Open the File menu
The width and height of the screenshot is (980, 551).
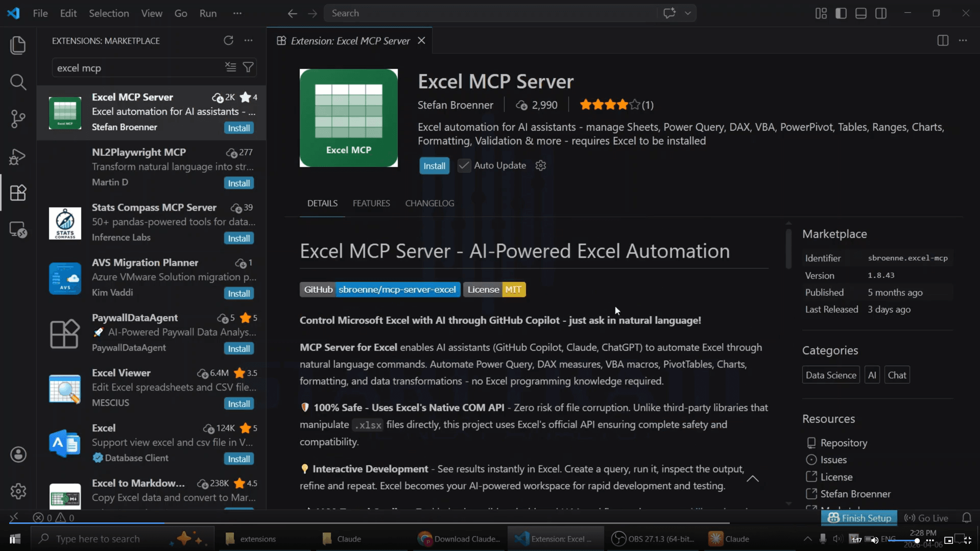40,13
